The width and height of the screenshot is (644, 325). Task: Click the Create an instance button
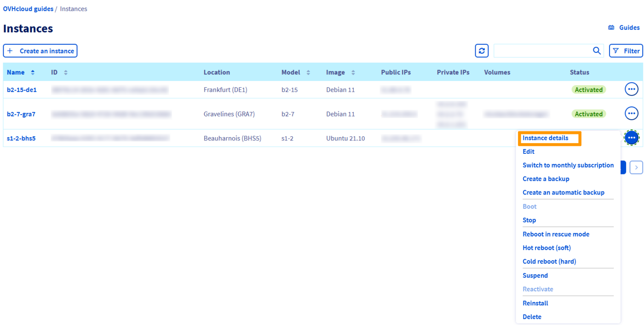40,51
